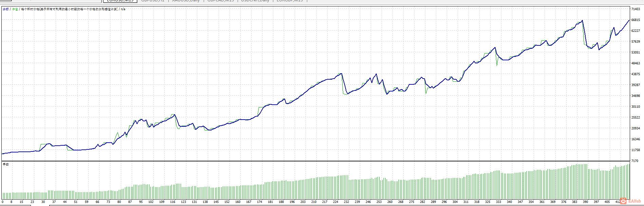Click trade number 289 on the bottom axis
The image size is (644, 206).
point(434,202)
